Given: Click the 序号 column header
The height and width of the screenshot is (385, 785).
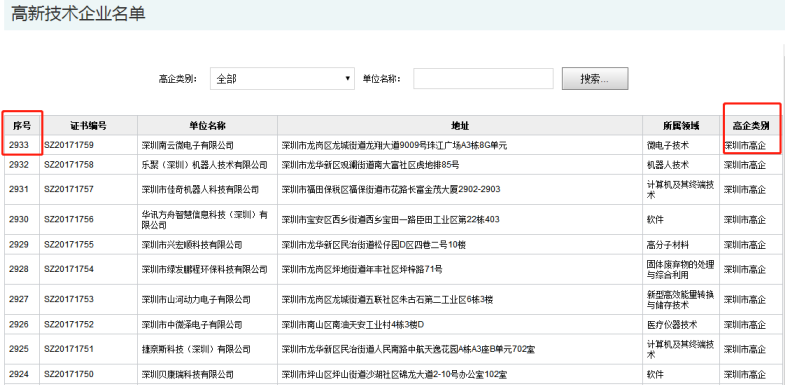Looking at the screenshot, I should coord(22,126).
